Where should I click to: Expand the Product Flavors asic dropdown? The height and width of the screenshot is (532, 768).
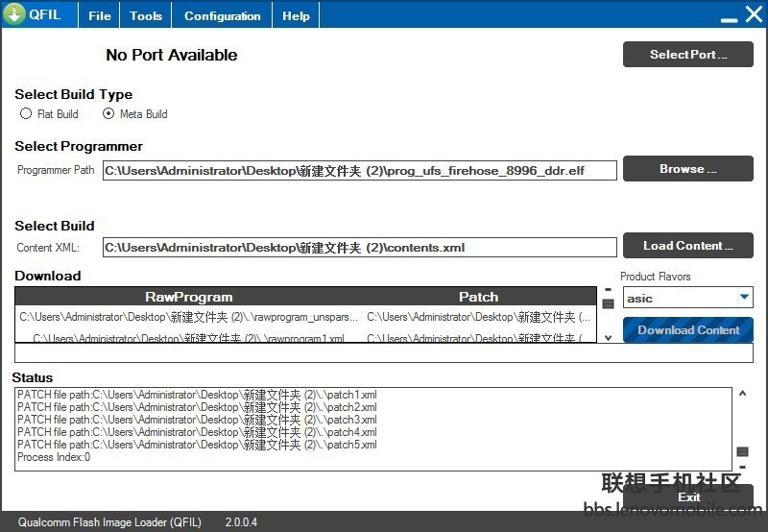pyautogui.click(x=745, y=298)
